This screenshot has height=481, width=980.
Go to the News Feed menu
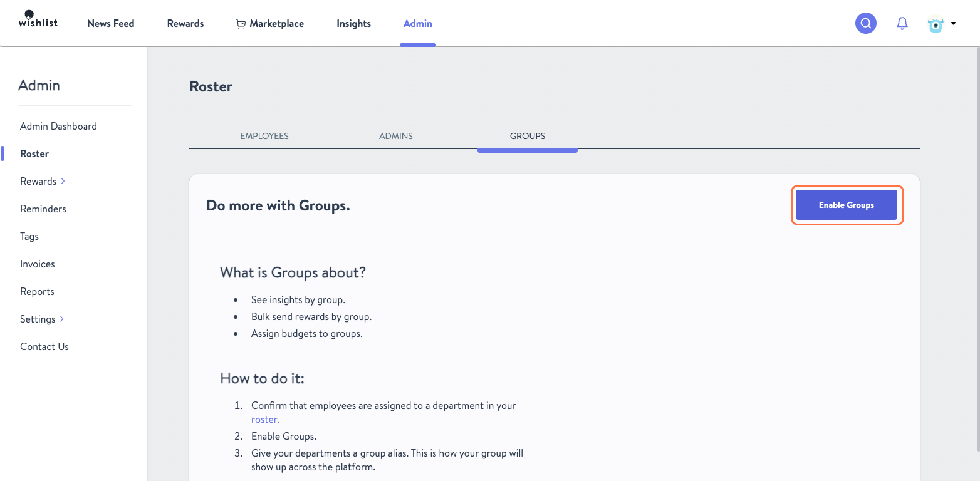click(110, 23)
